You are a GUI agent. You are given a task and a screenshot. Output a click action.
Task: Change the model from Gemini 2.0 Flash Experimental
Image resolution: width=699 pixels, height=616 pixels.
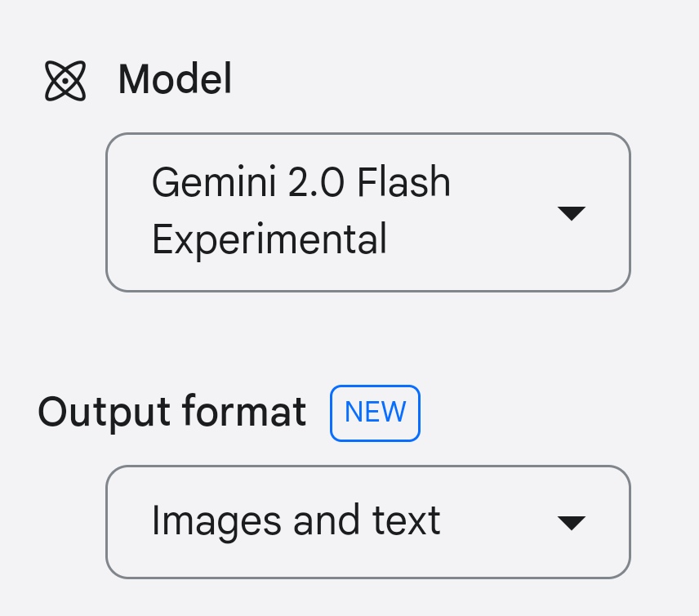(367, 212)
